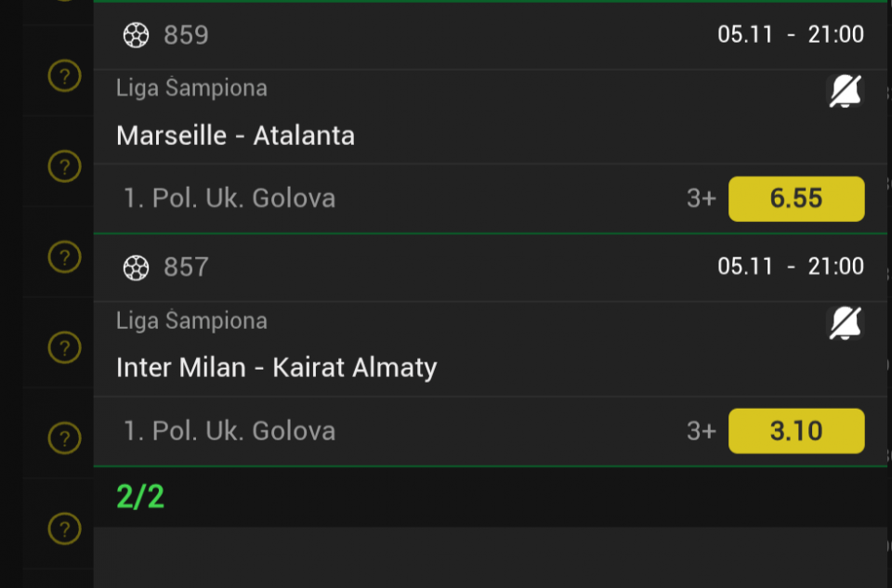Image resolution: width=892 pixels, height=588 pixels.
Task: Click the 1. Pol. Uk. Golova label by the 3.10 odds
Action: [x=229, y=430]
